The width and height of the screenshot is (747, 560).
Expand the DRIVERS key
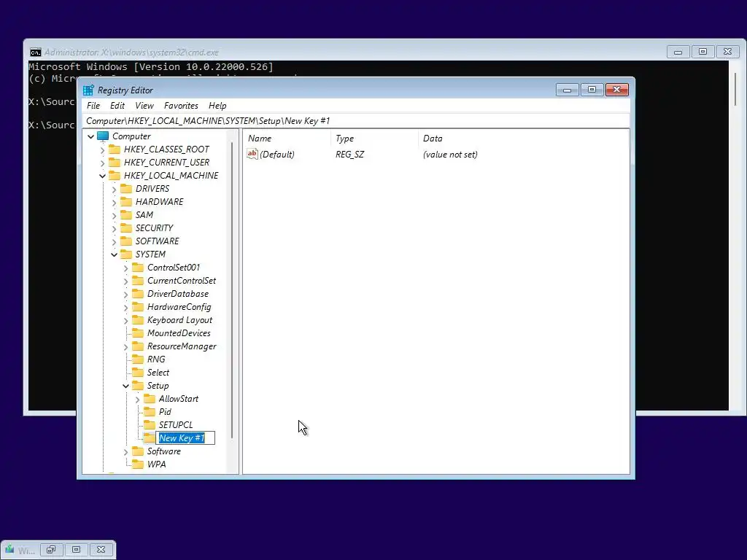[114, 190]
